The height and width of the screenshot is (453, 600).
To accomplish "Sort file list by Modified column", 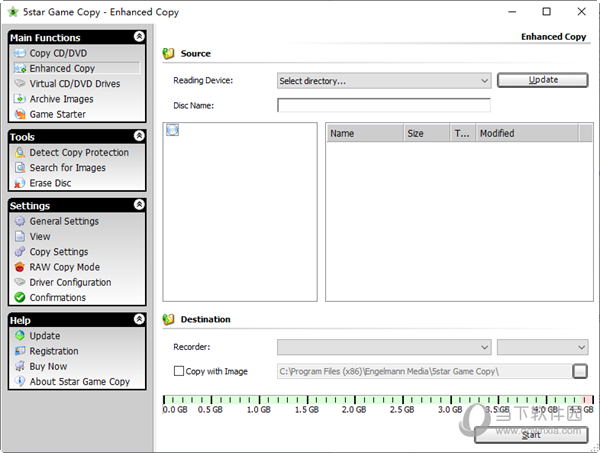I will 527,133.
